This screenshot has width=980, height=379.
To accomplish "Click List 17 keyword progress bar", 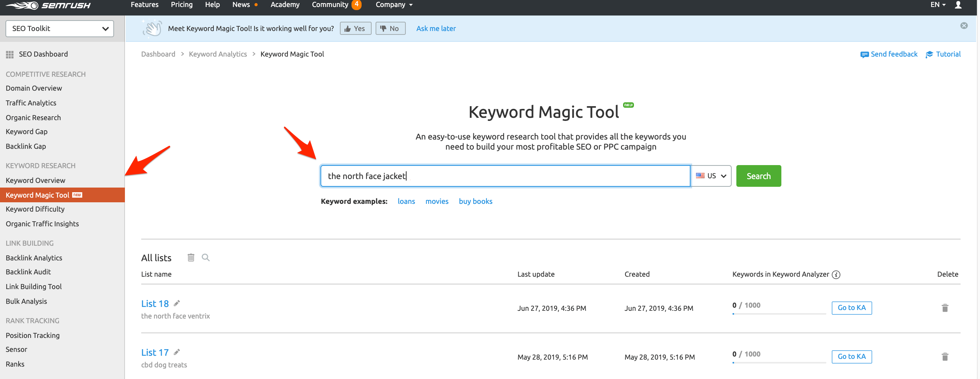I will 779,363.
